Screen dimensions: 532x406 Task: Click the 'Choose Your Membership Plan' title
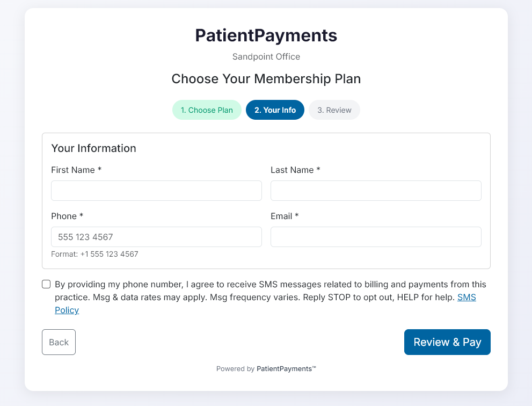click(266, 78)
